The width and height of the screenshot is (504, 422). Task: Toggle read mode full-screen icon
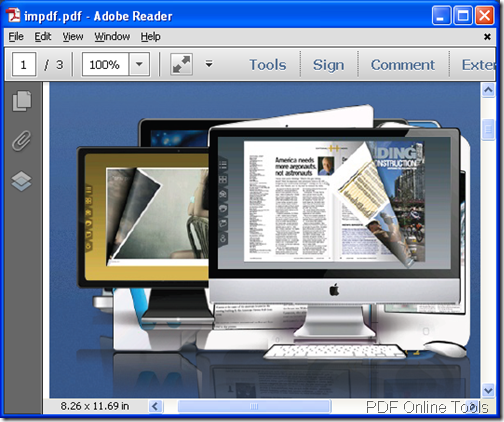coord(181,64)
